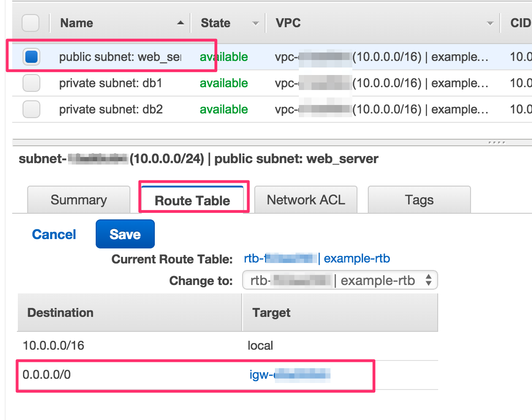Click the Destination column header
Viewport: 532px width, 420px height.
tap(61, 313)
